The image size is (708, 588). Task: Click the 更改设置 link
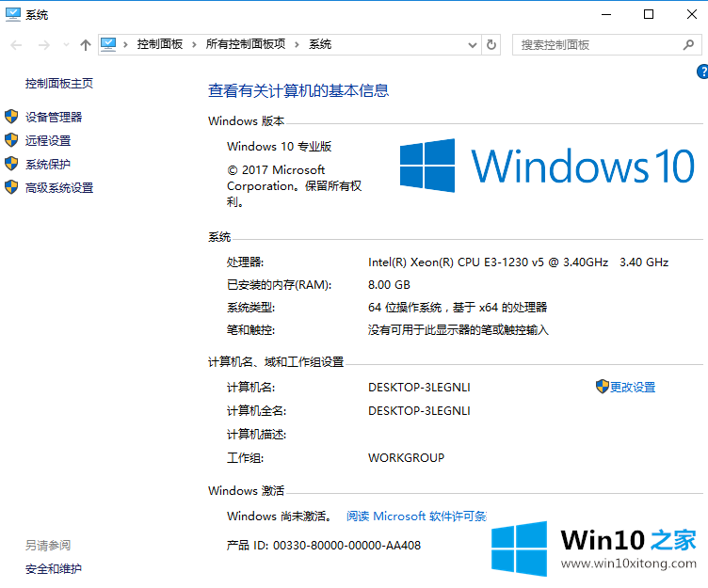click(633, 388)
